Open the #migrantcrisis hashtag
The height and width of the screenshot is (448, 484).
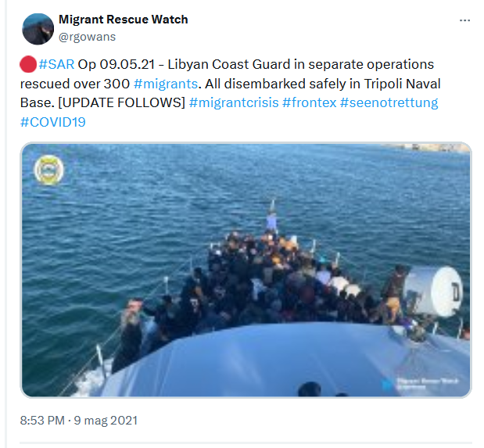pyautogui.click(x=234, y=102)
